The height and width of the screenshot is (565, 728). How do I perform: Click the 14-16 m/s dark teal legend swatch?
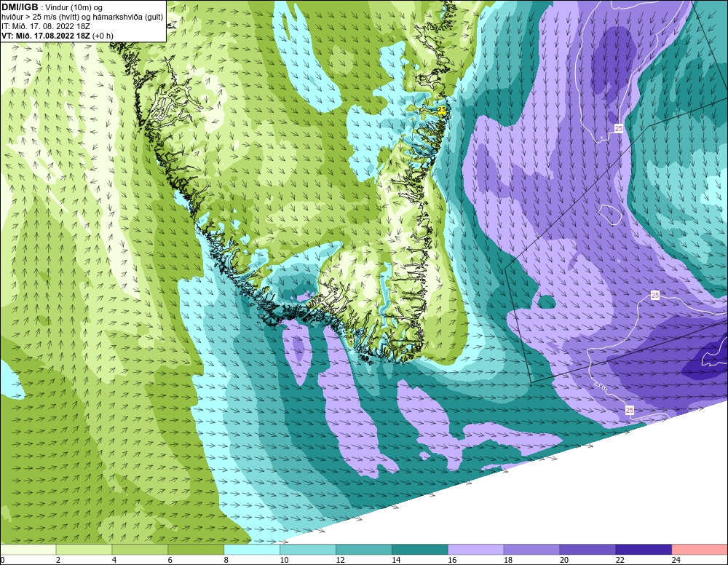420,550
